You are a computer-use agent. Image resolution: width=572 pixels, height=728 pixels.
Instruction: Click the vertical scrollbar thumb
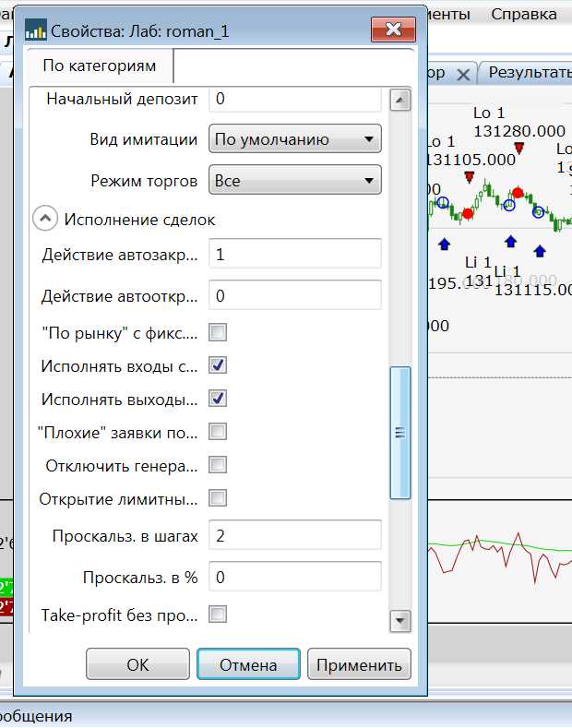tap(399, 433)
